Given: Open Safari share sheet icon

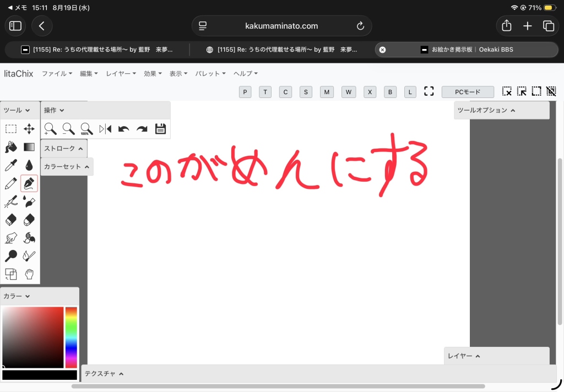Looking at the screenshot, I should click(x=507, y=25).
